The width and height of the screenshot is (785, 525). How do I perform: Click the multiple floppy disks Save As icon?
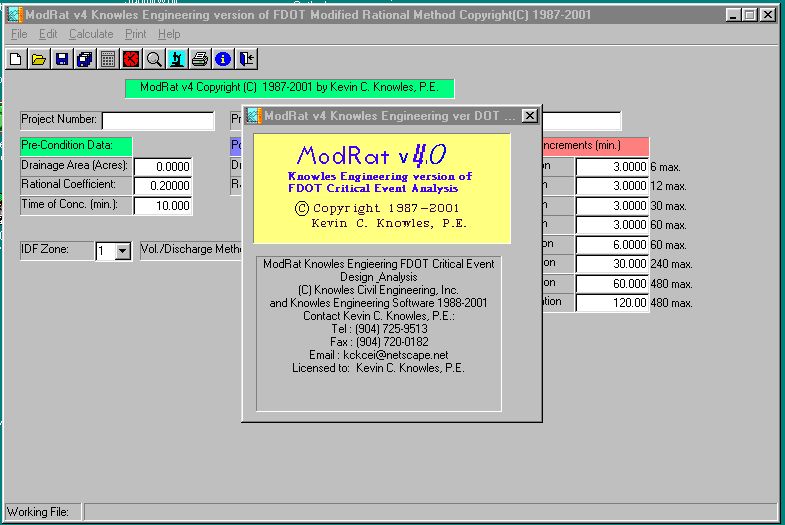coord(85,59)
